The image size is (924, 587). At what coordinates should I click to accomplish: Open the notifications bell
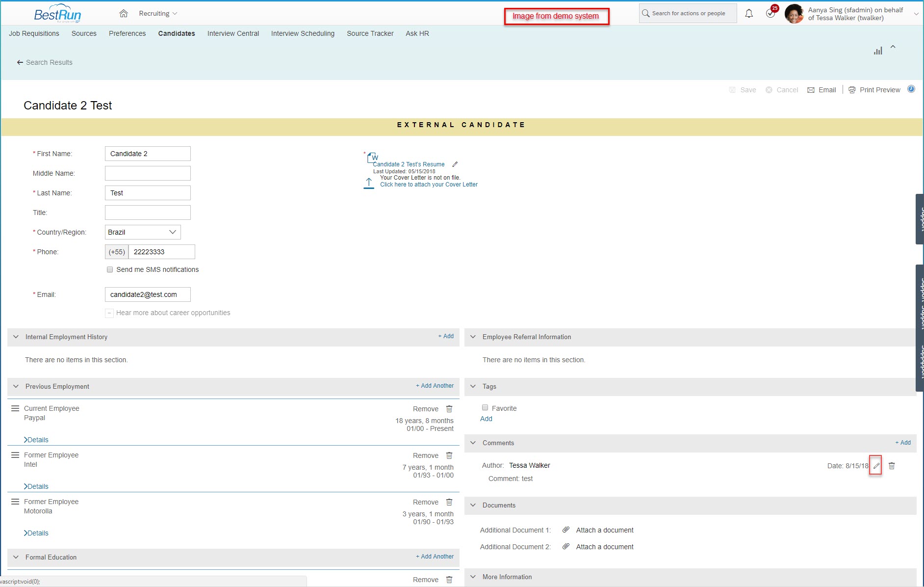(749, 14)
